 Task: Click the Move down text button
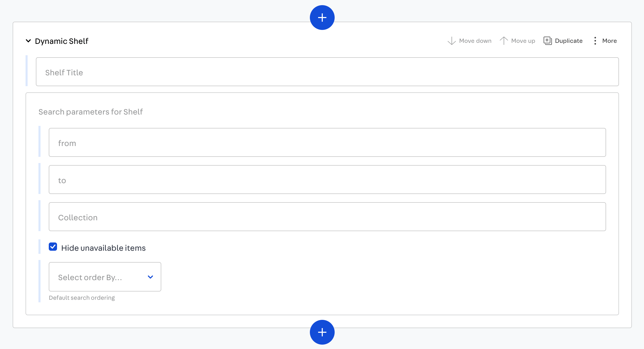click(475, 41)
